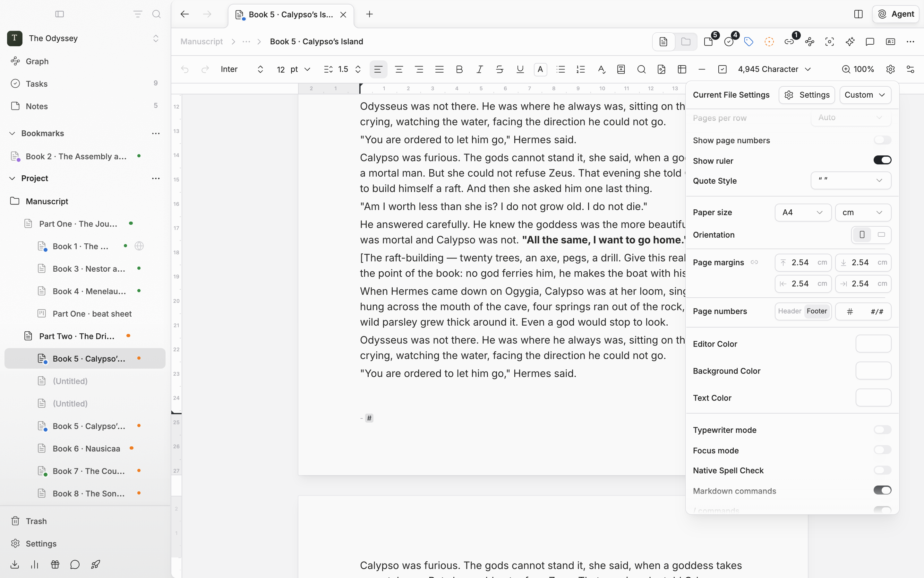Justify the text alignment
Viewport: 924px width, 578px height.
[440, 69]
